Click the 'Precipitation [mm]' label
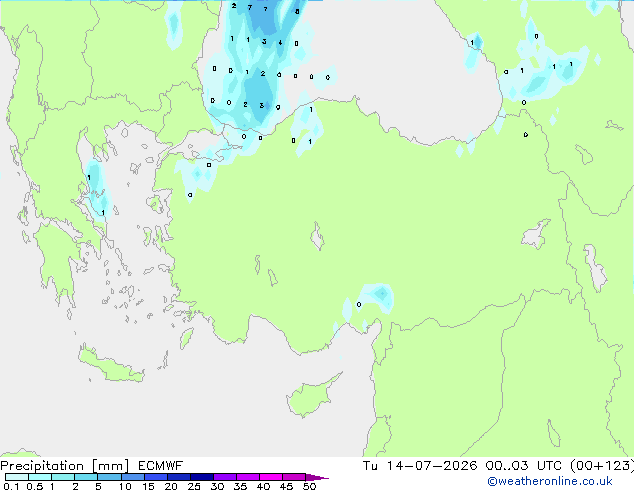The height and width of the screenshot is (490, 634). coord(65,466)
